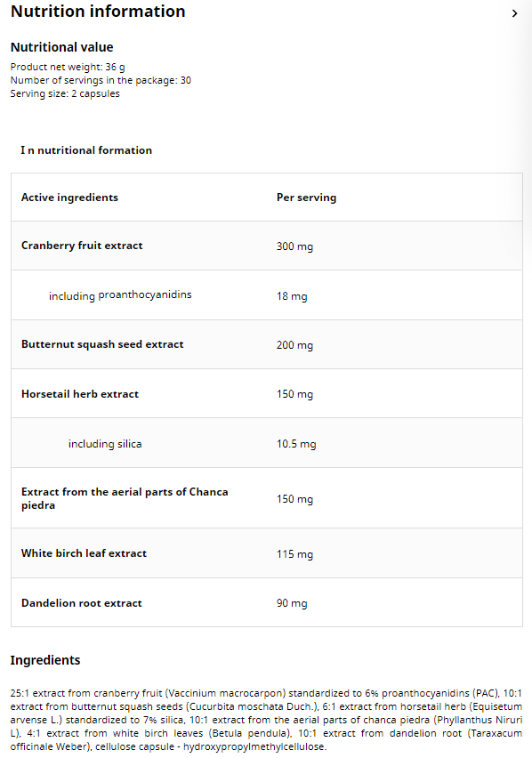Screen dimensions: 532x758
Task: Click the White birch leaf extract entry
Action: (84, 553)
